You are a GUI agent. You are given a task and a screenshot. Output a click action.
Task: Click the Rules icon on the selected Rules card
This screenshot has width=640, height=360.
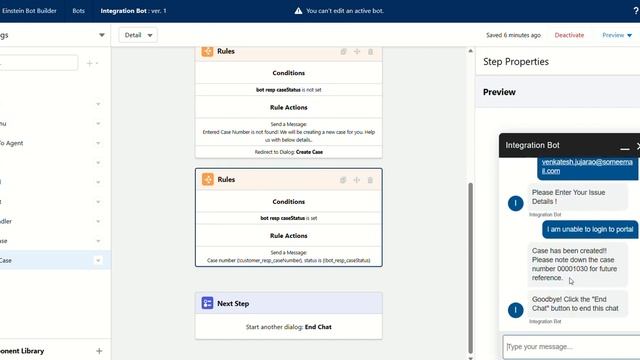pos(208,179)
